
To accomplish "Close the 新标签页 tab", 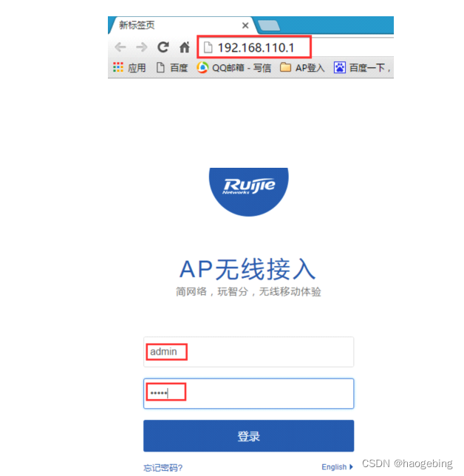I will (245, 25).
